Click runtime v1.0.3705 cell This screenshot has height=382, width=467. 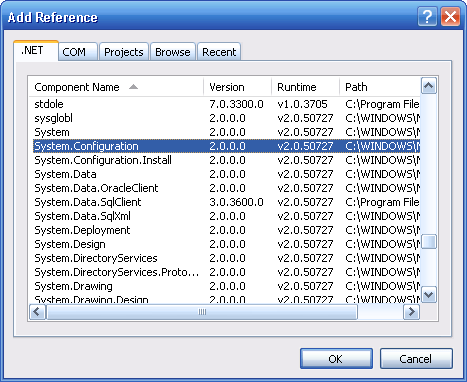coord(302,104)
